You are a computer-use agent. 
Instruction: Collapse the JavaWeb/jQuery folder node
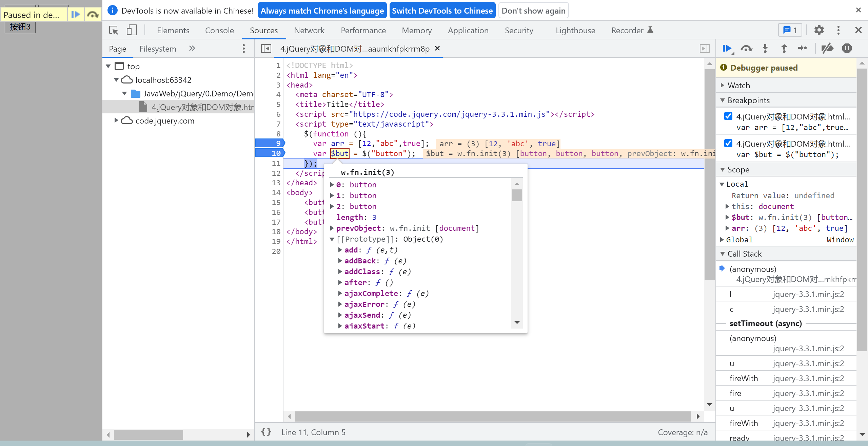pyautogui.click(x=124, y=93)
